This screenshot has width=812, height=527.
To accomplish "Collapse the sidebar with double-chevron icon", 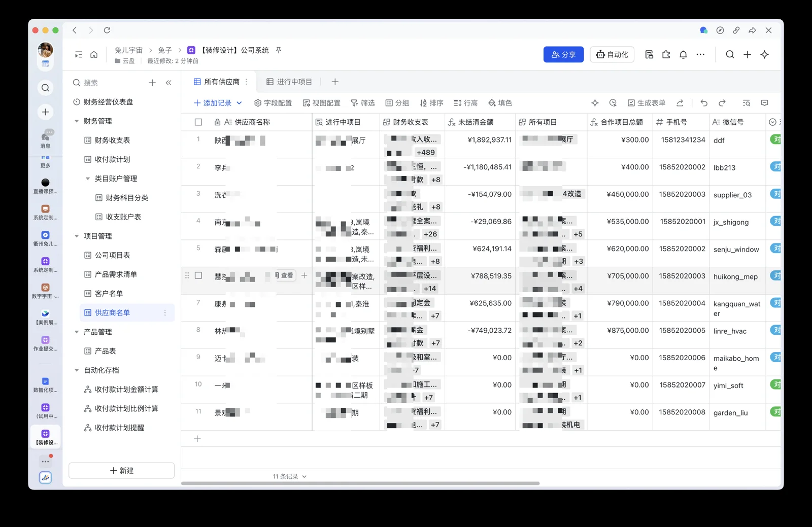I will click(x=168, y=83).
